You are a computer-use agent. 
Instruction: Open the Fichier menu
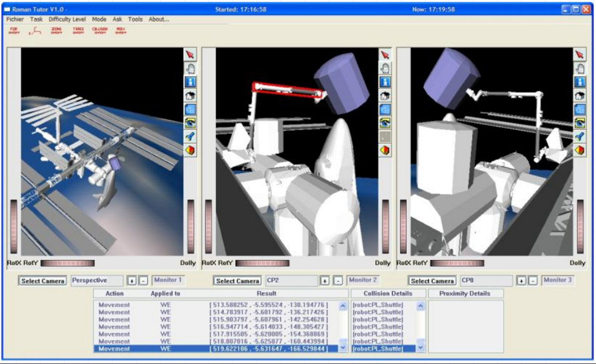tap(15, 19)
